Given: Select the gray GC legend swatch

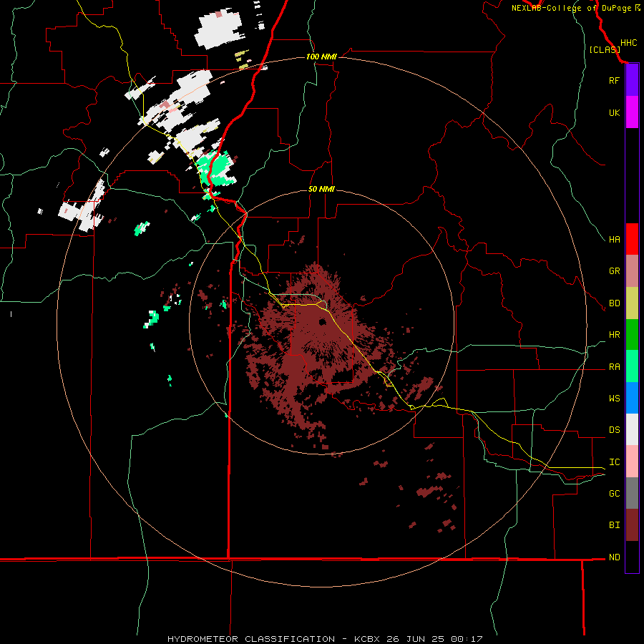Looking at the screenshot, I should [632, 493].
